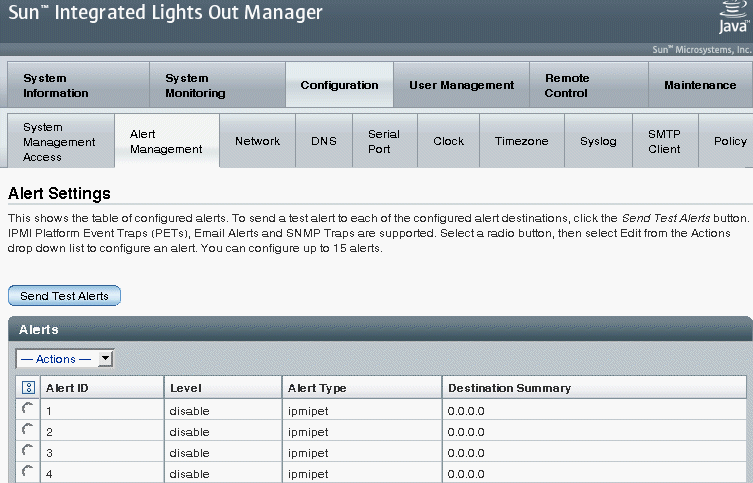Select the radio button for alert 1
The height and width of the screenshot is (483, 753).
tap(28, 409)
